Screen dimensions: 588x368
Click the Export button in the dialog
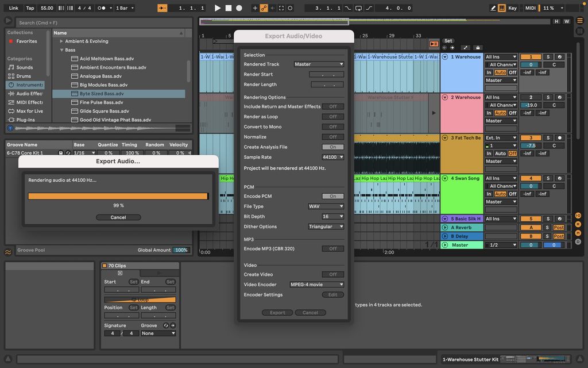277,312
